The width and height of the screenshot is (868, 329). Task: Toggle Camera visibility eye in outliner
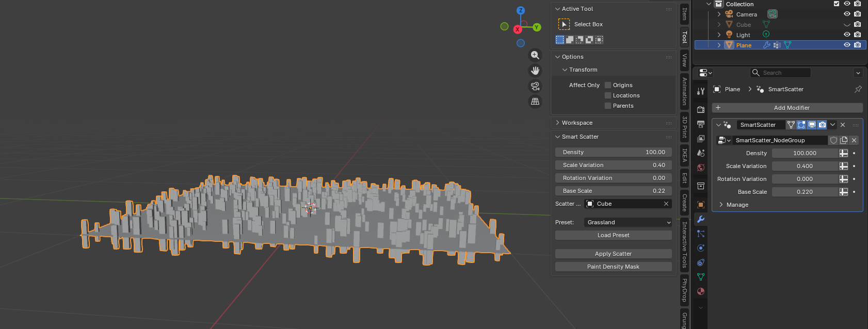click(x=847, y=14)
